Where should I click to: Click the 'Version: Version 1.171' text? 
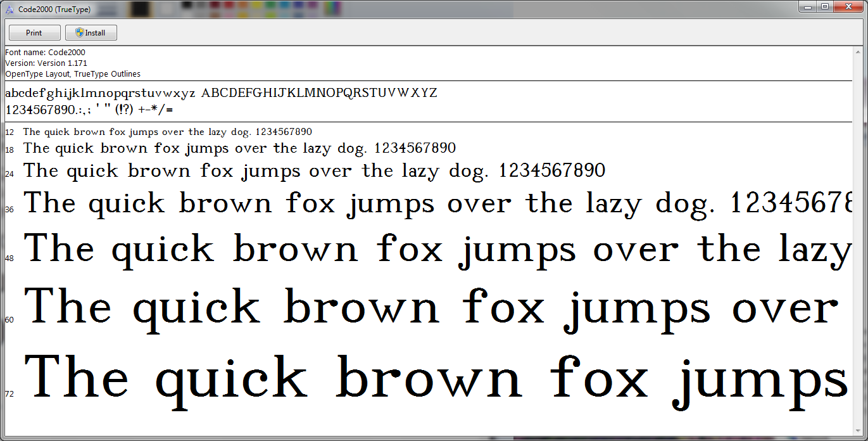46,63
